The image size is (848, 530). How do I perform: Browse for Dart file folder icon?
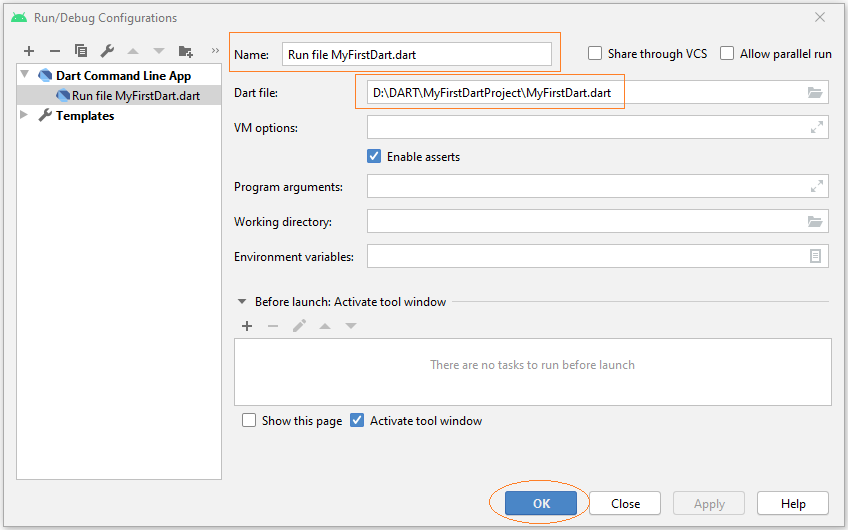[x=814, y=92]
